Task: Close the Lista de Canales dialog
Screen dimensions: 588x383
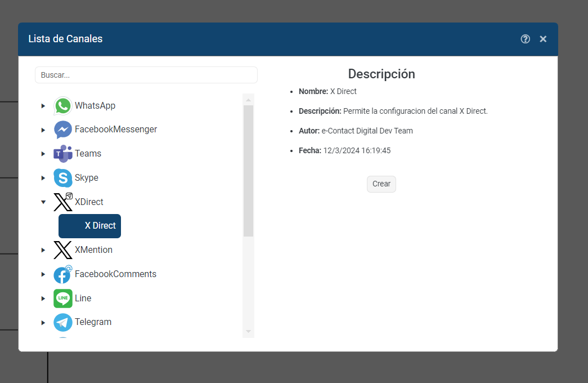Action: coord(543,39)
